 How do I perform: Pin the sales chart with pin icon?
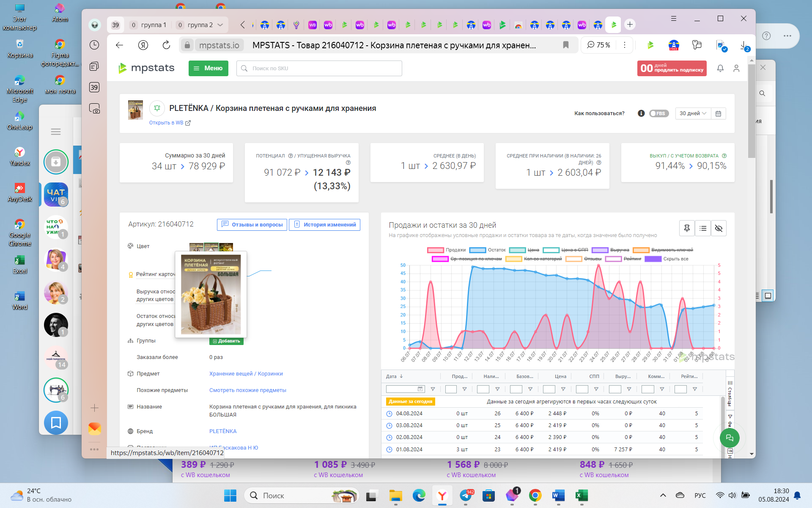click(x=687, y=228)
